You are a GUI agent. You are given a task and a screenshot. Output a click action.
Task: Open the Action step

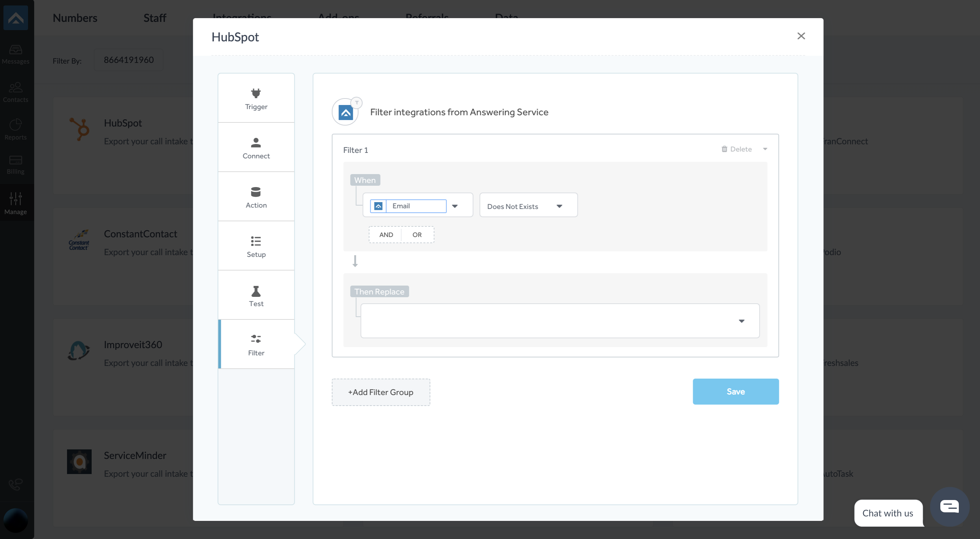coord(256,197)
